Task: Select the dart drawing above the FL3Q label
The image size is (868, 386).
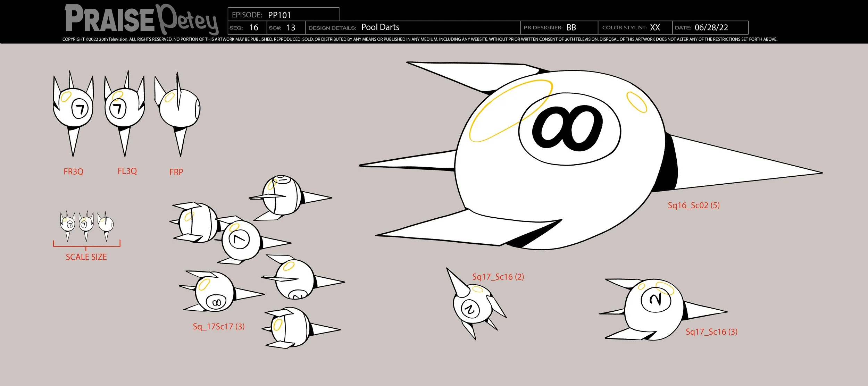Action: click(x=124, y=114)
